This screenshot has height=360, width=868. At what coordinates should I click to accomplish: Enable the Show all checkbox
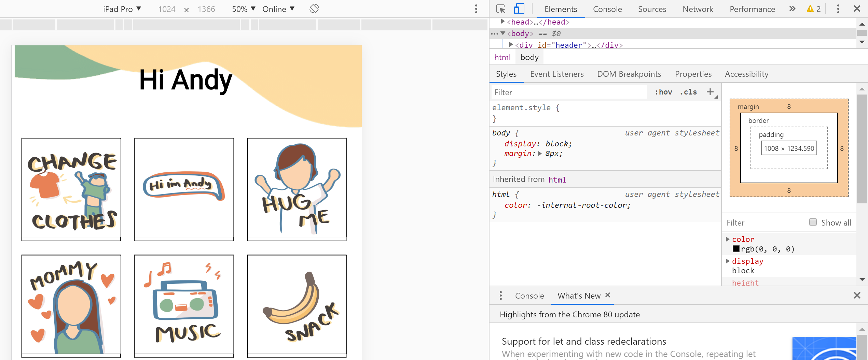pos(813,222)
